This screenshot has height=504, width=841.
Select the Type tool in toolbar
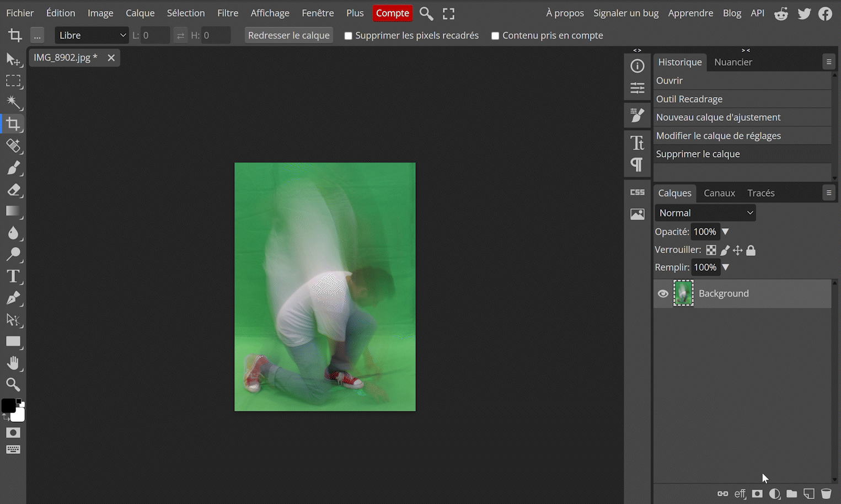point(13,276)
